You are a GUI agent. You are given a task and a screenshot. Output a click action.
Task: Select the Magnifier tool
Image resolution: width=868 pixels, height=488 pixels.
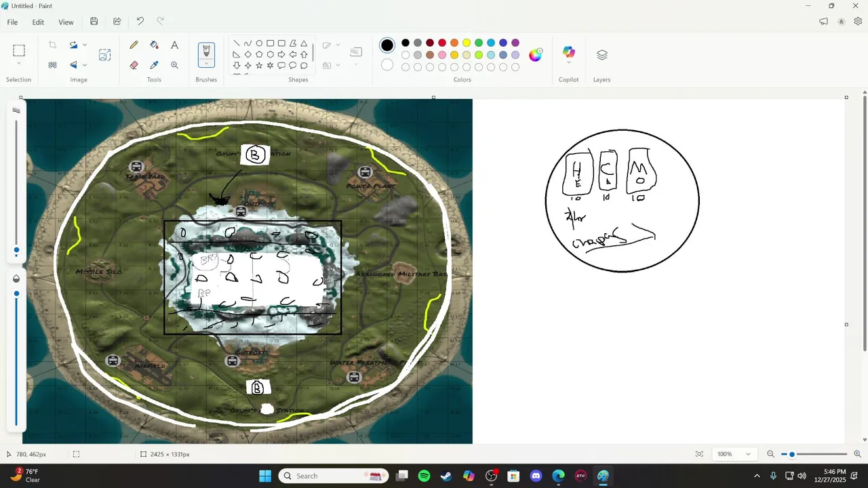[174, 65]
